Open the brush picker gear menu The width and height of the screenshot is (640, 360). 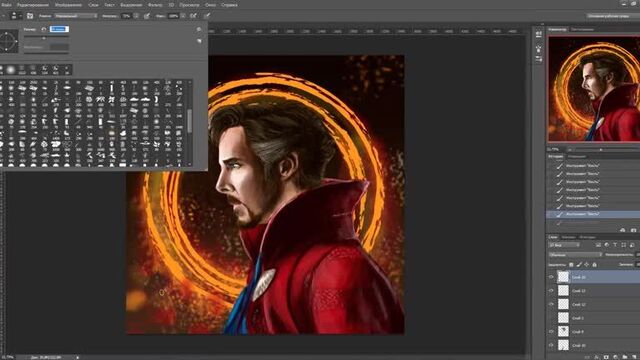[199, 29]
